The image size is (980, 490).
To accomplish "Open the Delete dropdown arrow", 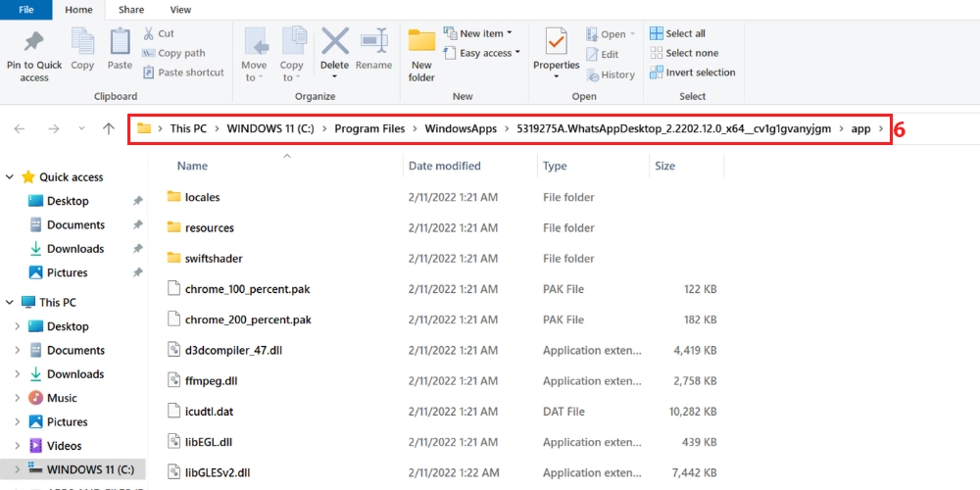I will pos(334,76).
